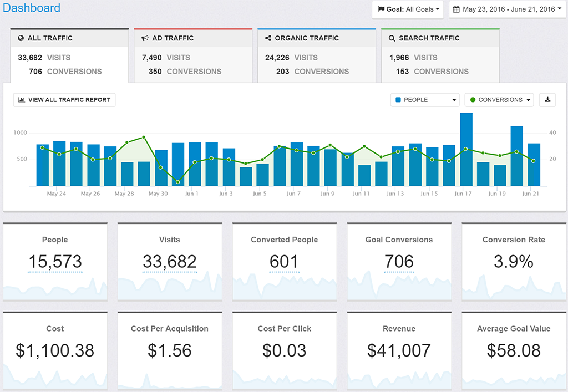
Task: Click the globe icon on All Traffic
Action: pos(21,38)
